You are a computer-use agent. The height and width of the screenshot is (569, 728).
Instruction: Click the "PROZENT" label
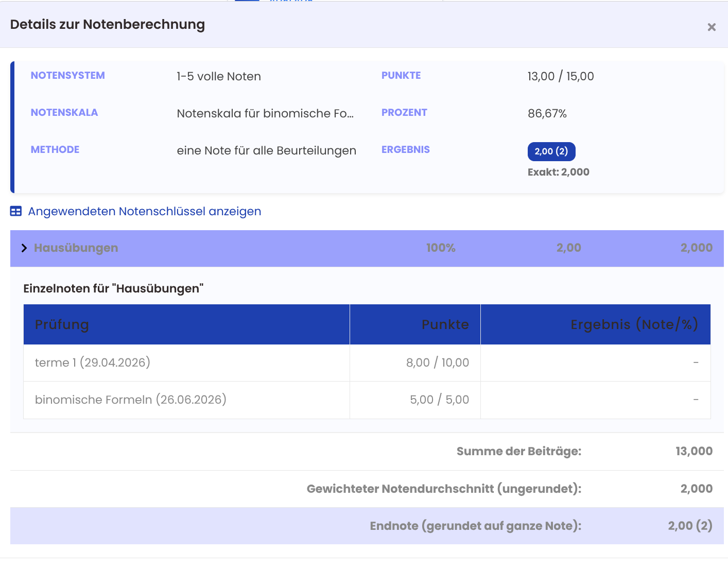point(404,112)
